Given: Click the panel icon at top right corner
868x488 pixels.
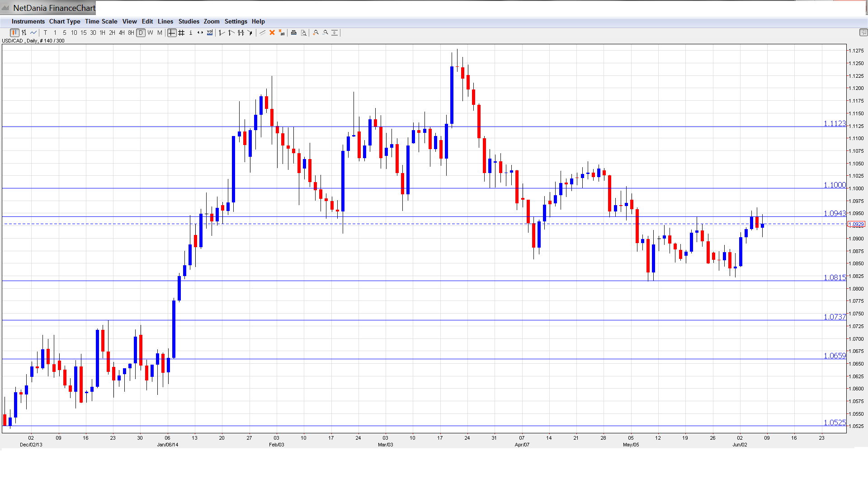Looking at the screenshot, I should [x=863, y=33].
